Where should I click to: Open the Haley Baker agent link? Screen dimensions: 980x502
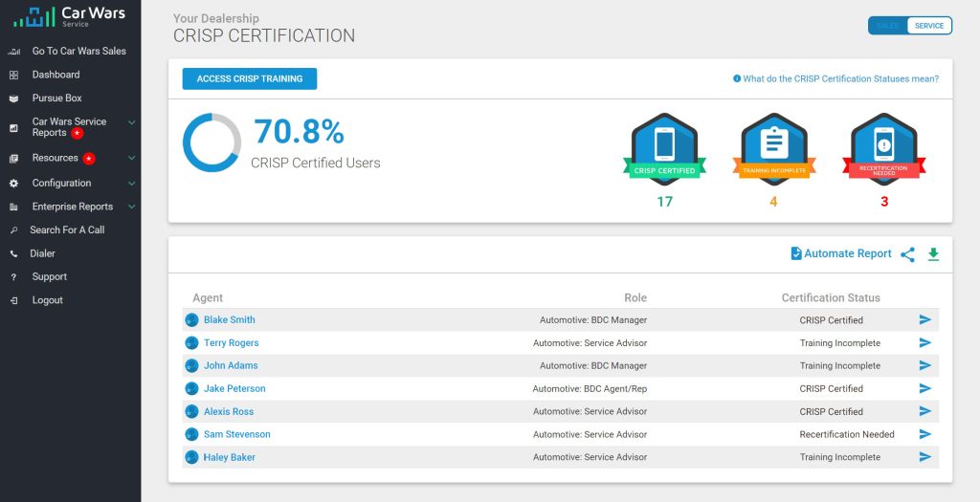pos(230,457)
